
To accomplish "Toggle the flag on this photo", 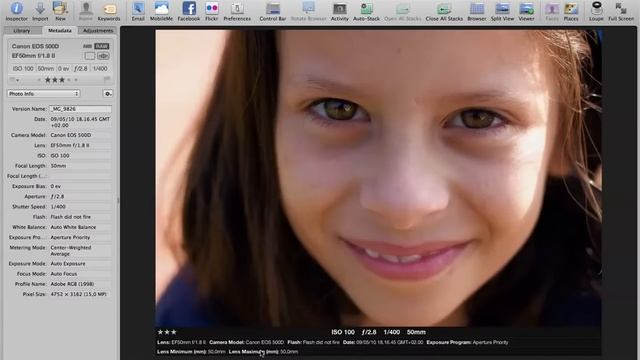I will point(107,79).
